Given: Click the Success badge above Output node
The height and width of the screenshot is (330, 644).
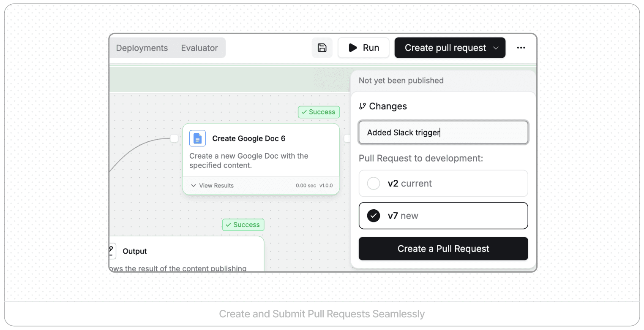Looking at the screenshot, I should click(243, 225).
